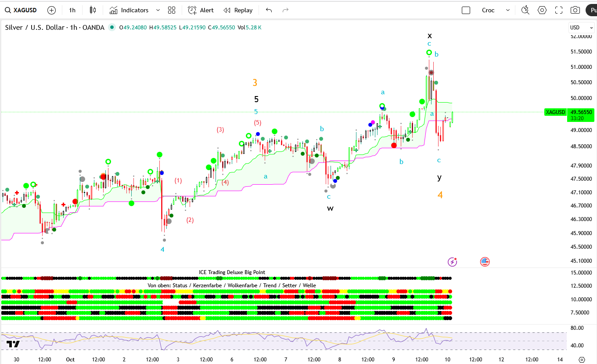Click the US flag economic event marker
This screenshot has width=597, height=364.
[x=485, y=262]
